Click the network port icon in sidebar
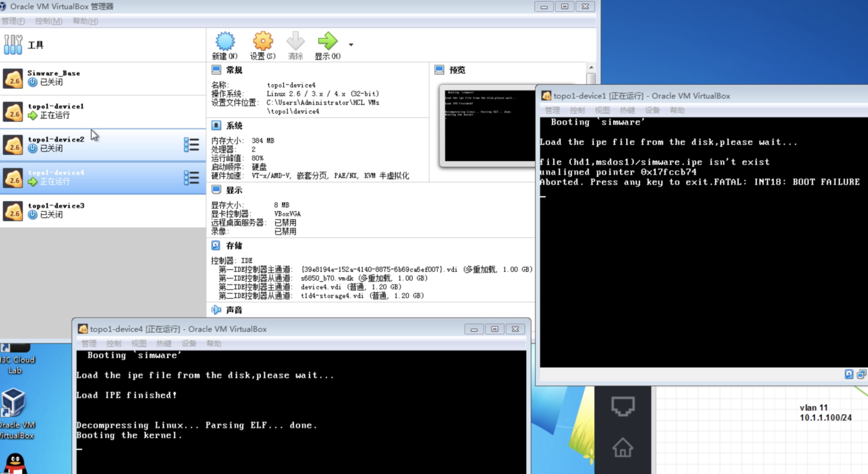The height and width of the screenshot is (474, 868). 623,406
